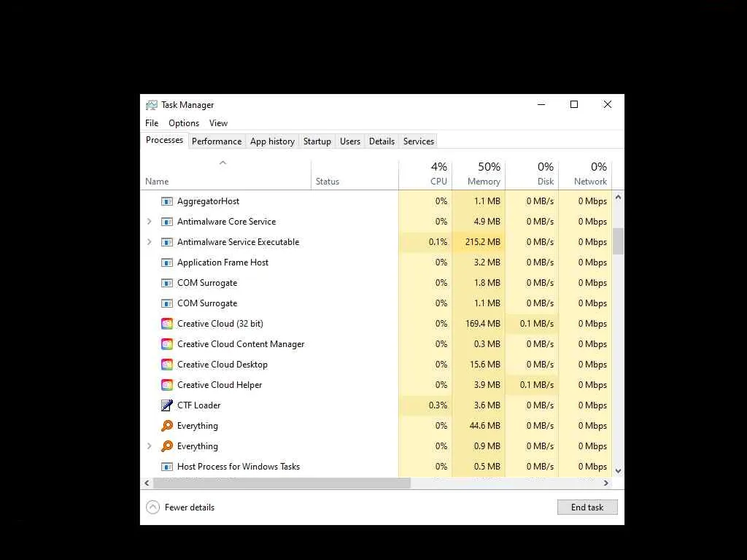Open the Startup tab

[x=317, y=141]
